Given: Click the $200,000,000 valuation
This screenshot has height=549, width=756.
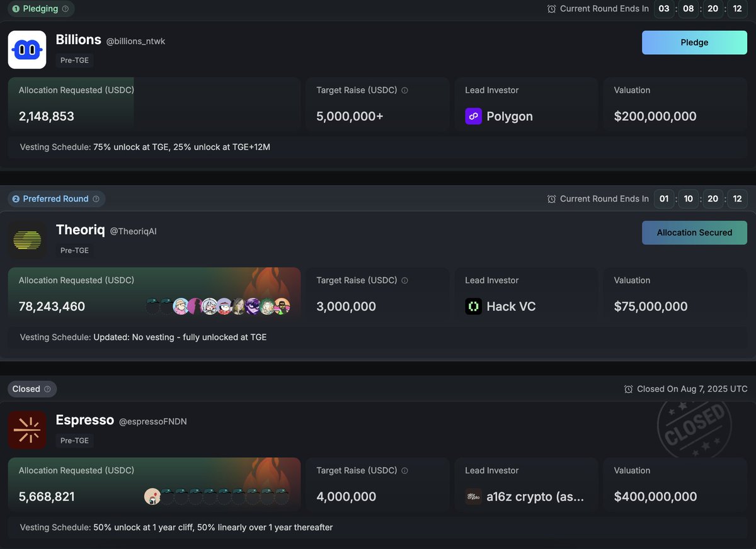Looking at the screenshot, I should click(x=655, y=116).
